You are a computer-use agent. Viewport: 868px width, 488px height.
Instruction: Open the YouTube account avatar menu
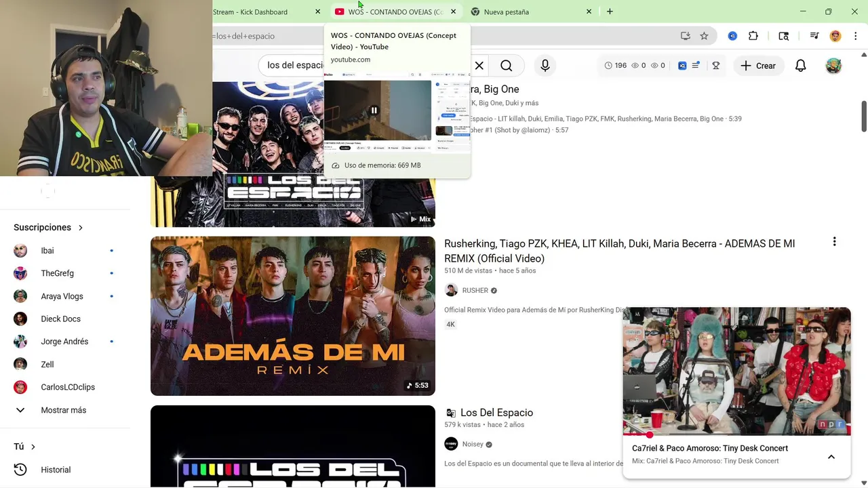click(833, 66)
